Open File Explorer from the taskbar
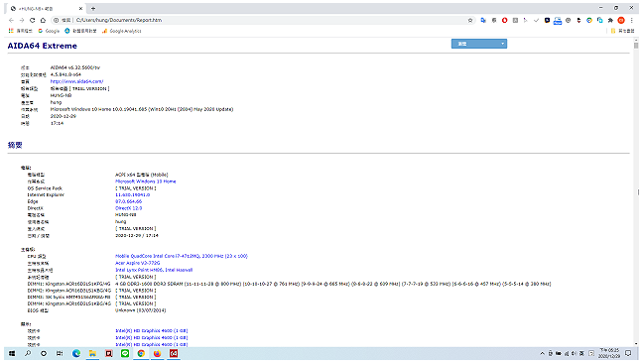Screen dimensions: 642x364 pyautogui.click(x=92, y=353)
